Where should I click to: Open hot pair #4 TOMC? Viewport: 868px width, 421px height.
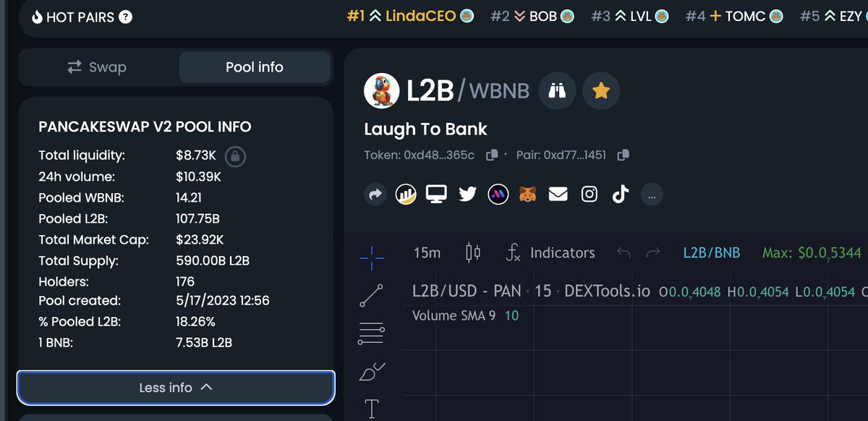(x=734, y=16)
